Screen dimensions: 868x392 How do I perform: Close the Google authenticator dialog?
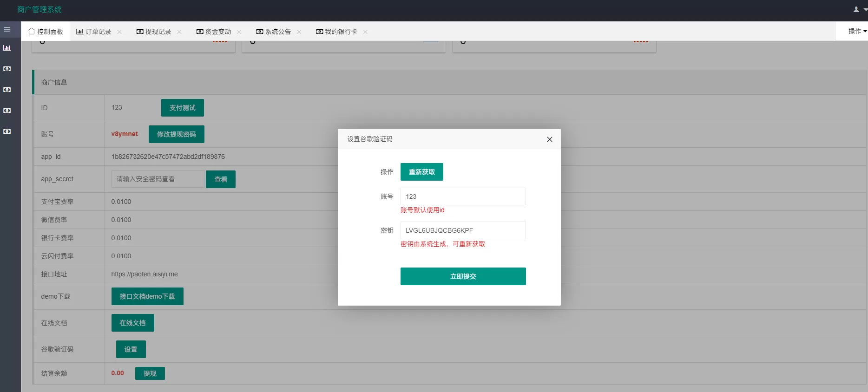pyautogui.click(x=549, y=139)
